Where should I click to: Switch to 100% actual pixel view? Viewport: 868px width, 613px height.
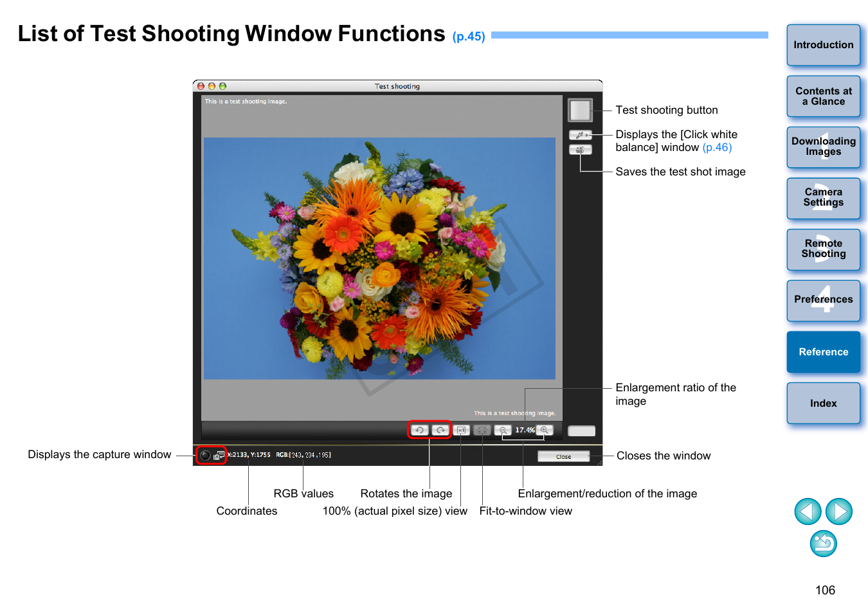[461, 430]
